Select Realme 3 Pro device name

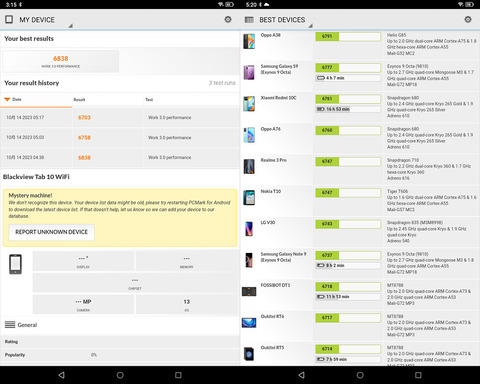(274, 160)
